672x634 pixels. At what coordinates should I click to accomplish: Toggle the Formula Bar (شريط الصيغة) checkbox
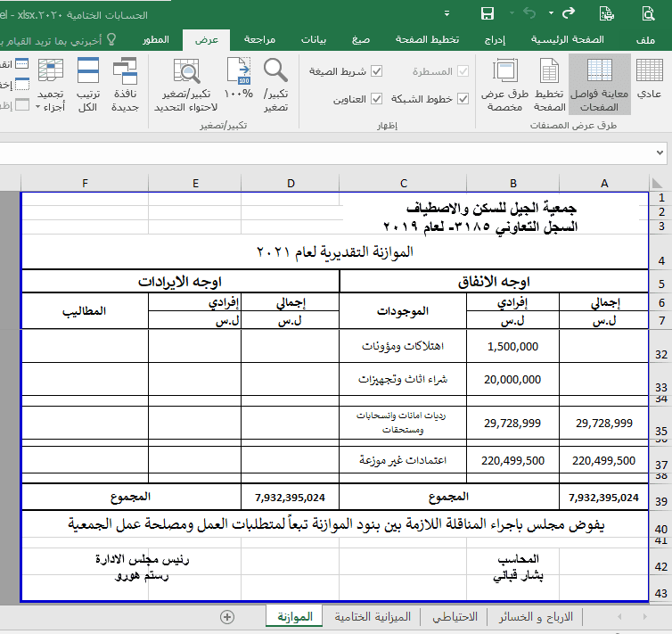[x=376, y=71]
